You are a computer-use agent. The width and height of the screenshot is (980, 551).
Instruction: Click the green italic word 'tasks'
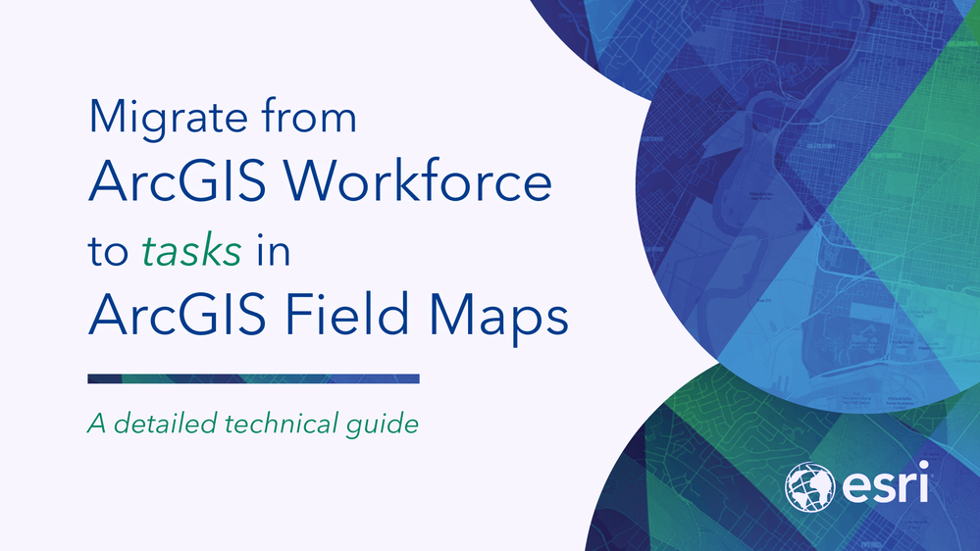(x=192, y=251)
